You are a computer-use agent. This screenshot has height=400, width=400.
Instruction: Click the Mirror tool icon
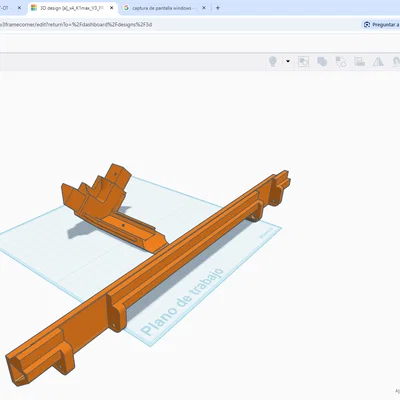pos(378,62)
